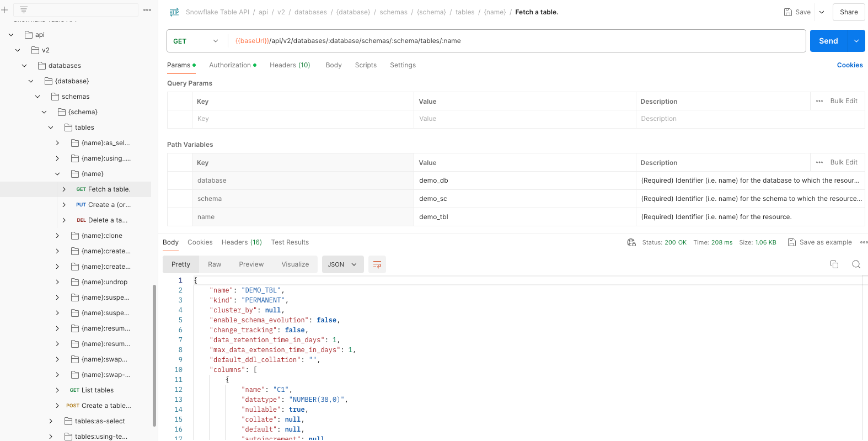Click the search response magnifier icon
Viewport: 868px width, 441px height.
point(856,264)
